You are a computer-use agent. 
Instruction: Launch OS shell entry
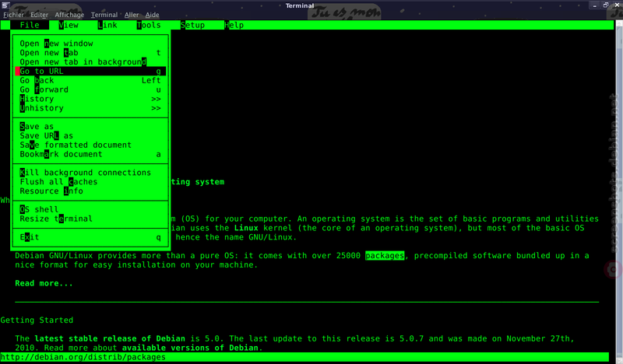click(x=90, y=209)
